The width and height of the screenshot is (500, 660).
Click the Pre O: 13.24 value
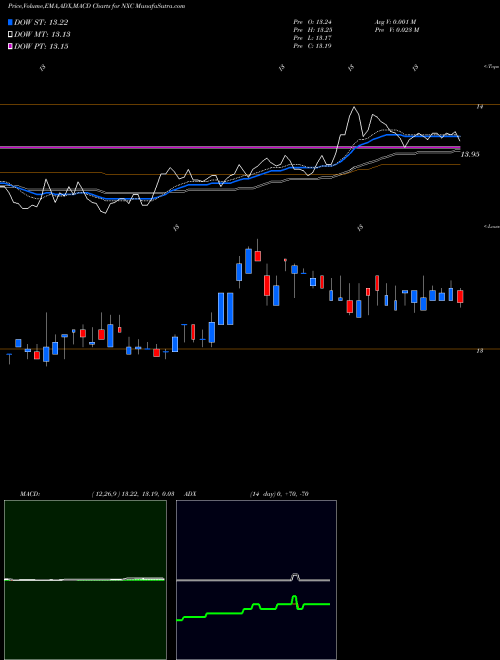pyautogui.click(x=313, y=22)
